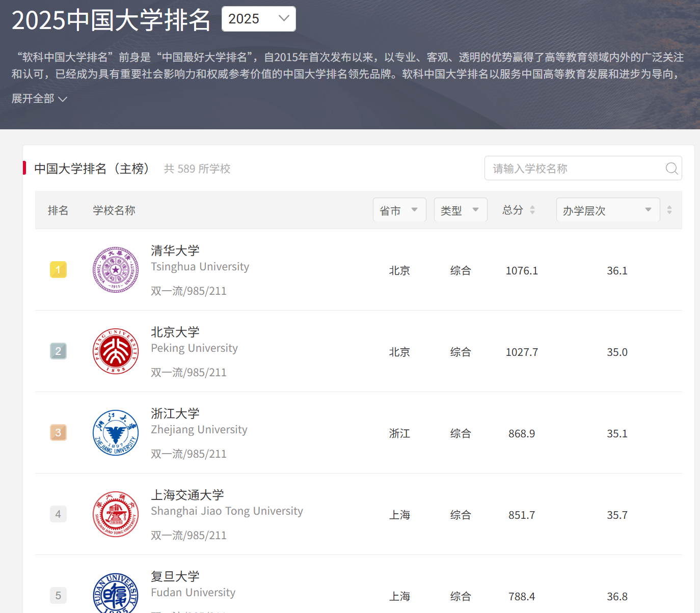Click 办学层次 value 35.0
Image resolution: width=700 pixels, height=613 pixels.
click(x=617, y=352)
